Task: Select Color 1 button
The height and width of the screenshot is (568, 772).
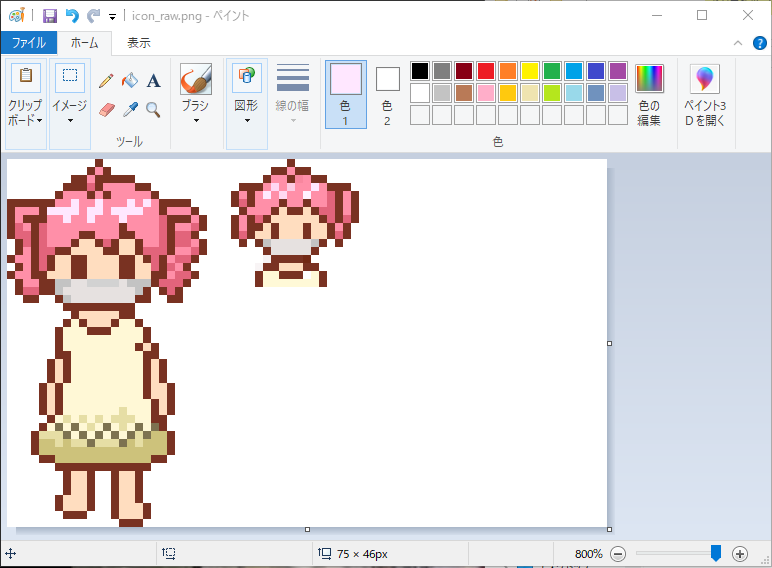Action: pos(346,95)
